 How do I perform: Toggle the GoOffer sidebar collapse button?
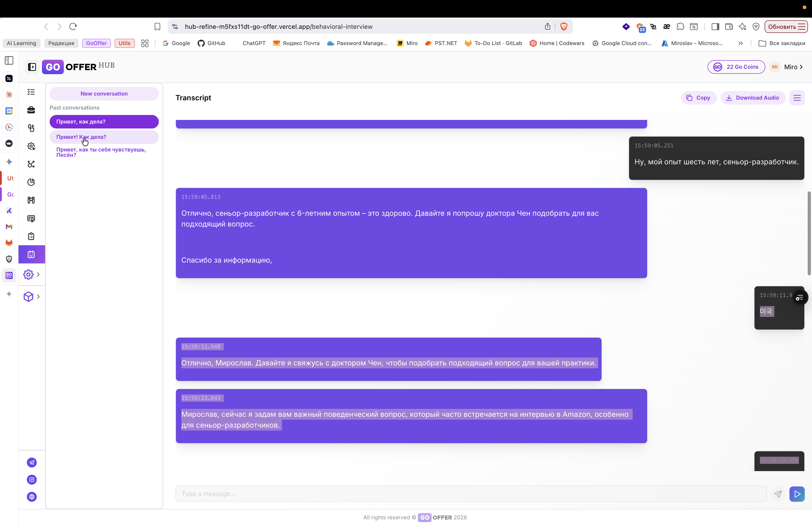click(x=32, y=67)
